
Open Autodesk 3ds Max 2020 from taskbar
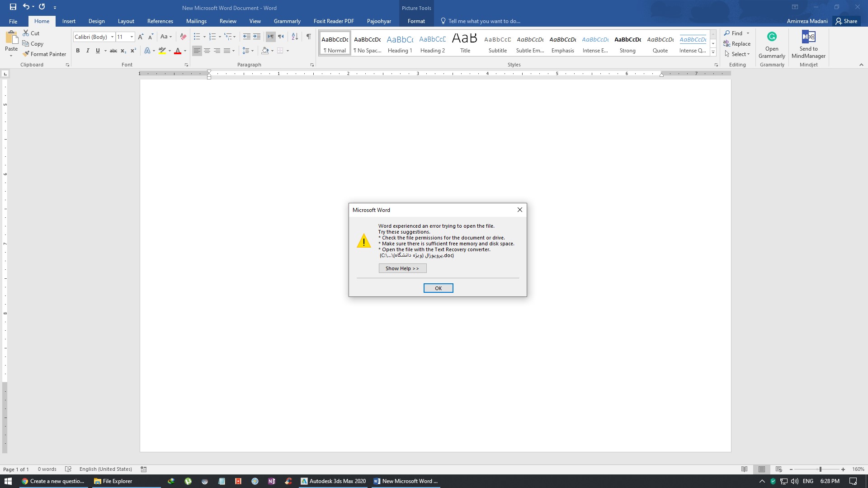point(334,481)
